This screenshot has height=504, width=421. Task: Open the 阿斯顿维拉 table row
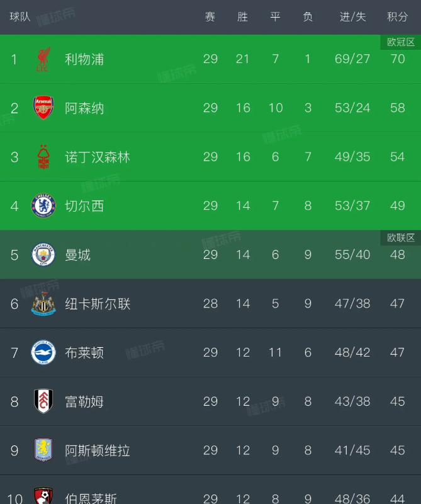(210, 450)
